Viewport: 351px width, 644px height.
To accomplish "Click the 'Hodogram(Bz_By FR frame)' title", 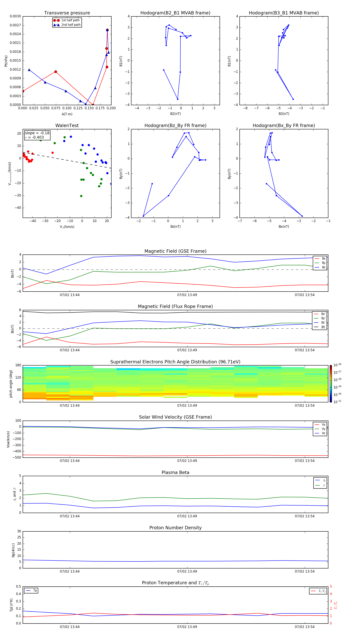I will (x=175, y=125).
